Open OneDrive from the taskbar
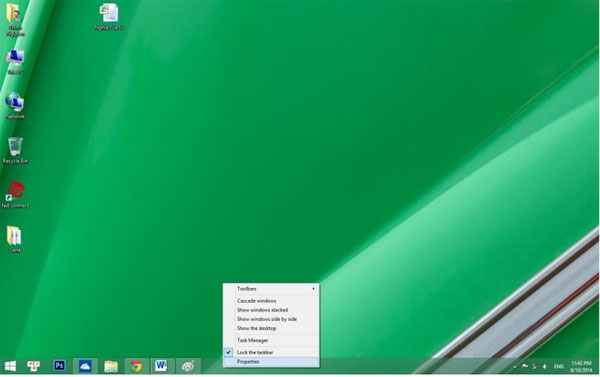Viewport: 600px width, 377px height. point(85,366)
